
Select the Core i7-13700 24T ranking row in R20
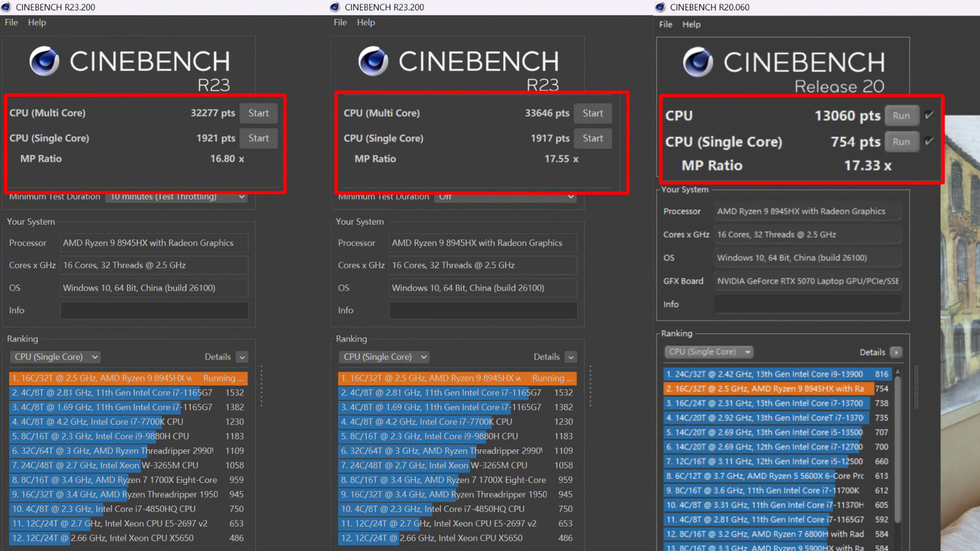(778, 403)
